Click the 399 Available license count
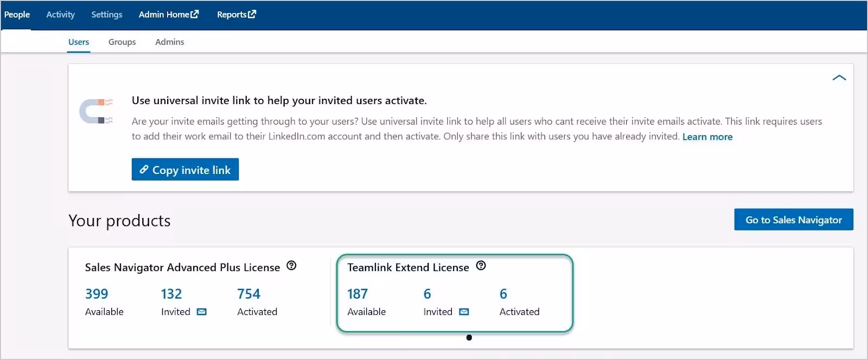This screenshot has width=868, height=360. (x=97, y=294)
